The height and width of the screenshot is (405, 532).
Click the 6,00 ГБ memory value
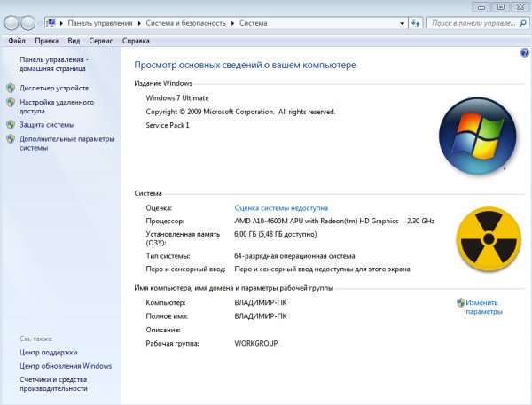point(275,234)
